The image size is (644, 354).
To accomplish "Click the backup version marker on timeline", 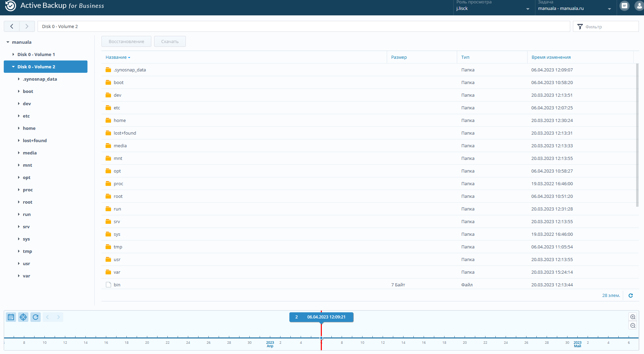I will 321,338.
